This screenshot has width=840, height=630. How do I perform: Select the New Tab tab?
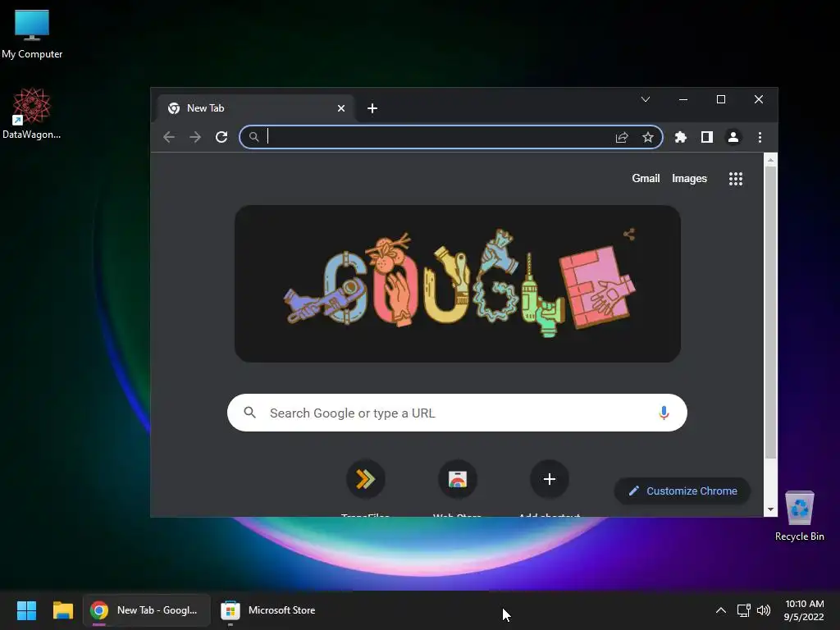pos(255,108)
